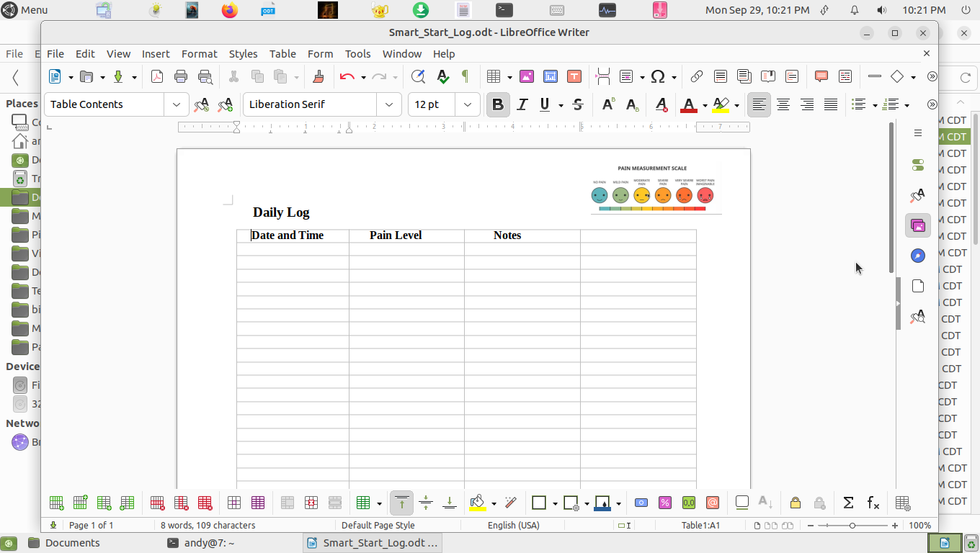Open the font size dropdown

coord(468,104)
